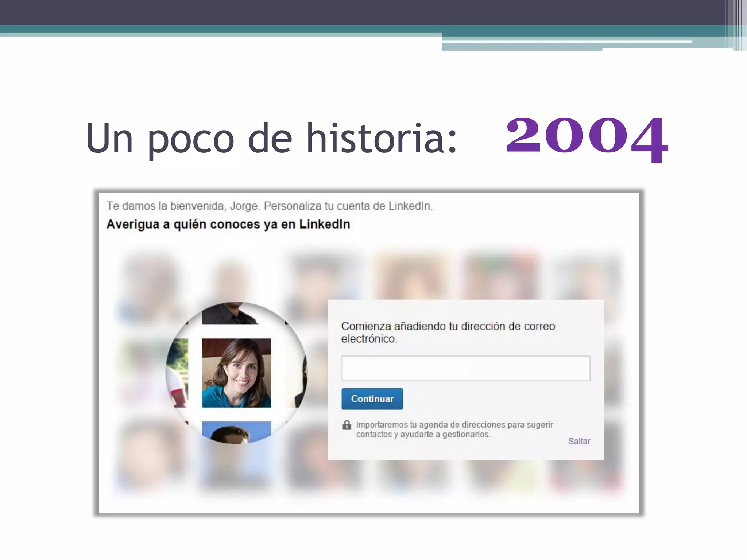Click the email address input field

[466, 368]
